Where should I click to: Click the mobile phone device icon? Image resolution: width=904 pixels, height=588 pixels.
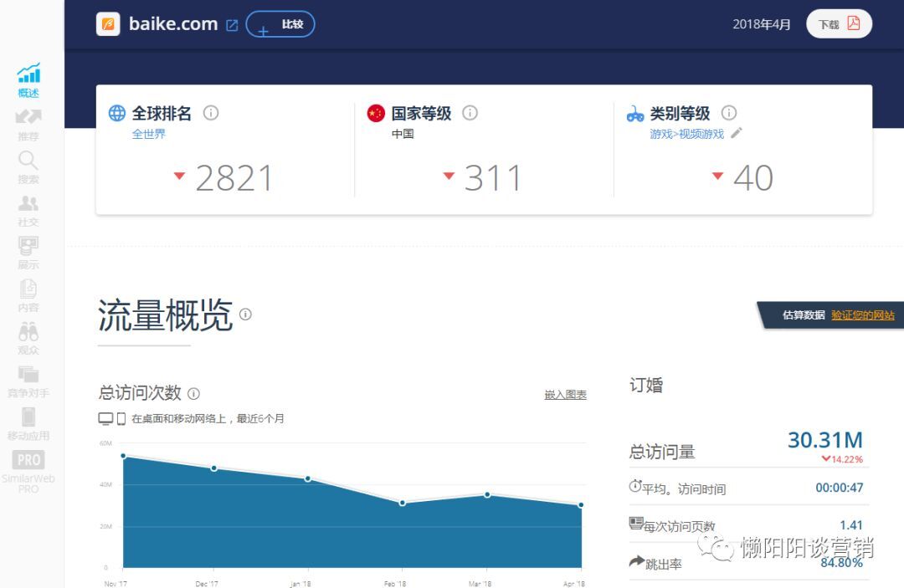click(x=121, y=419)
